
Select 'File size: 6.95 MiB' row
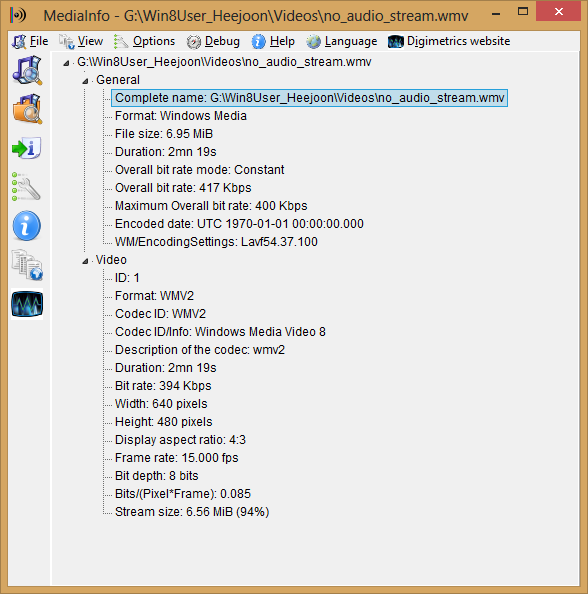pyautogui.click(x=164, y=134)
